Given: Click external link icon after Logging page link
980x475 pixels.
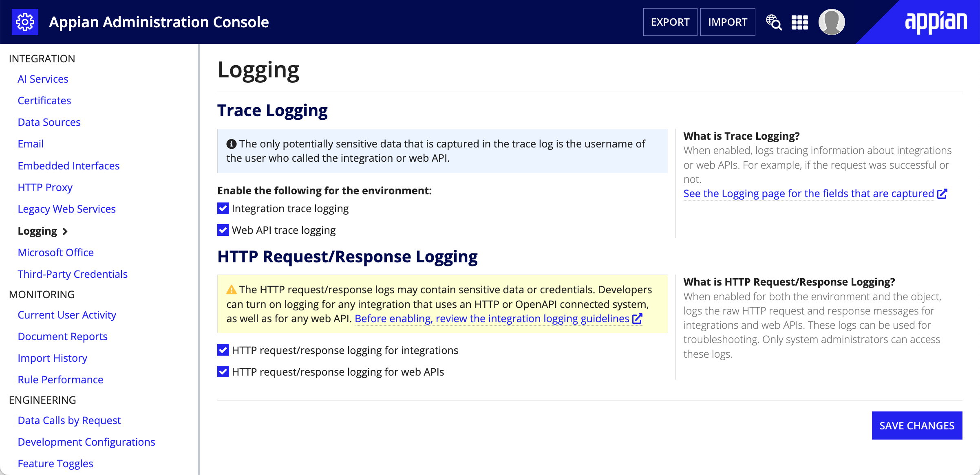Looking at the screenshot, I should click(942, 194).
